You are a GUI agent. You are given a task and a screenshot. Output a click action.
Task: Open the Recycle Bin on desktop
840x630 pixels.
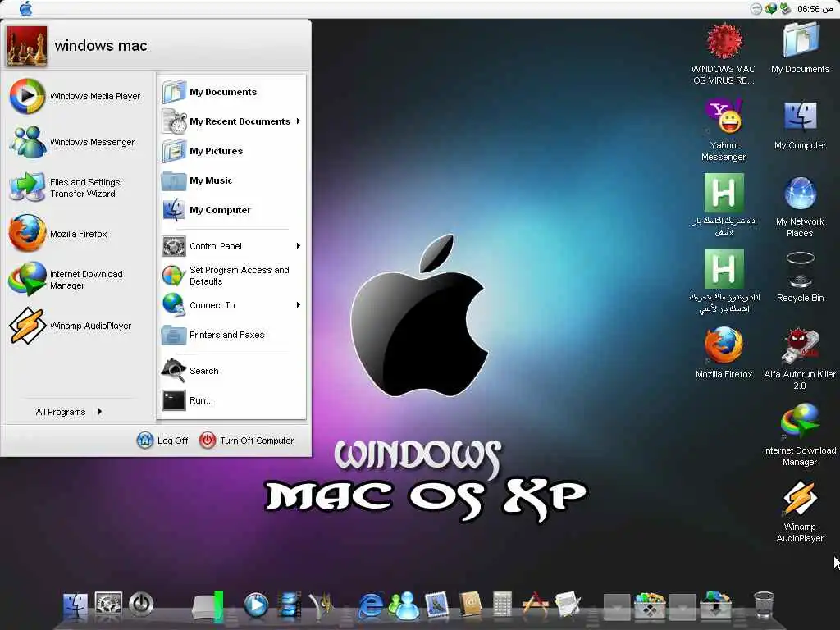[801, 277]
